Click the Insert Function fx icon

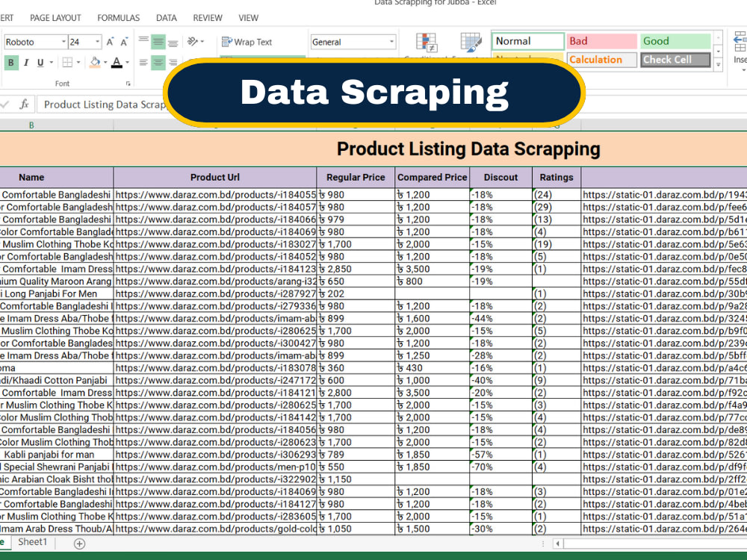pyautogui.click(x=24, y=105)
